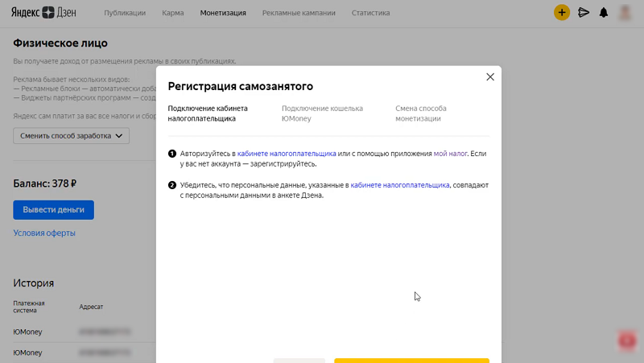Click the Физическое лицо heading
The height and width of the screenshot is (363, 644).
[60, 43]
